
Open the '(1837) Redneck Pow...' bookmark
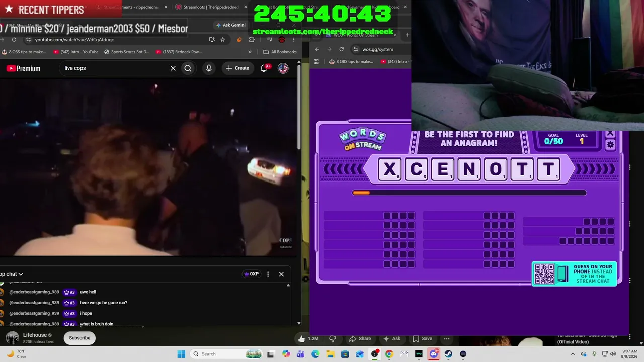pos(179,52)
